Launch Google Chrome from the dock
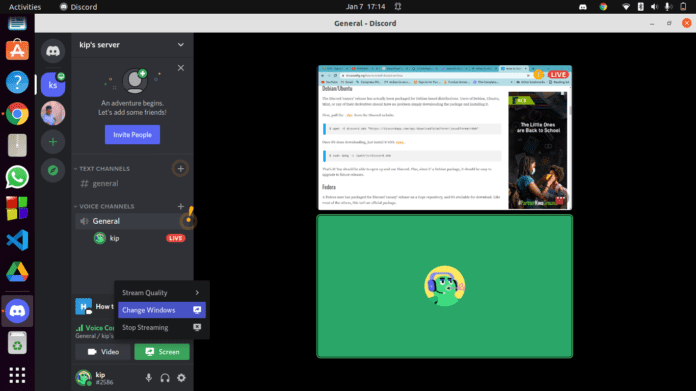The height and width of the screenshot is (391, 696). click(17, 114)
